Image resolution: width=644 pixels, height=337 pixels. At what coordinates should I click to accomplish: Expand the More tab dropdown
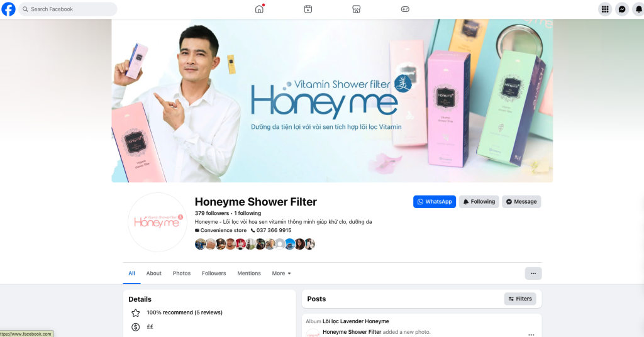click(x=282, y=273)
